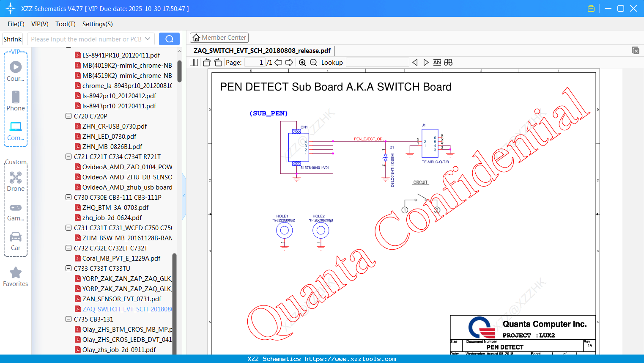This screenshot has height=363, width=644.
Task: Toggle the two-page view icon
Action: click(194, 63)
